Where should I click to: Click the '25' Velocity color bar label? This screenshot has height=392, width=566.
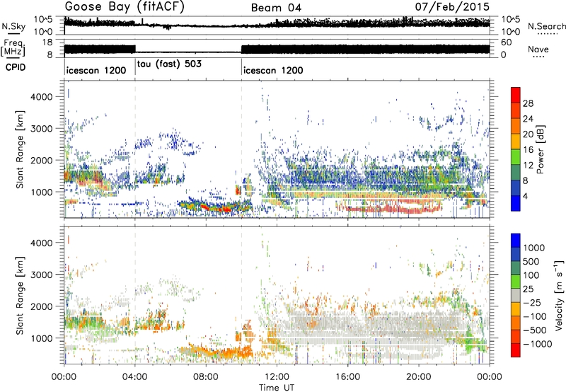click(529, 289)
